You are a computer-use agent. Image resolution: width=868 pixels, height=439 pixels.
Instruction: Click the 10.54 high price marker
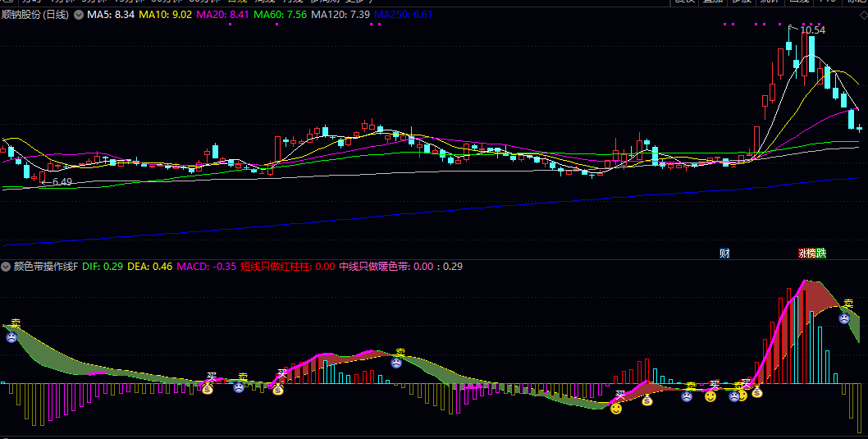pos(812,30)
